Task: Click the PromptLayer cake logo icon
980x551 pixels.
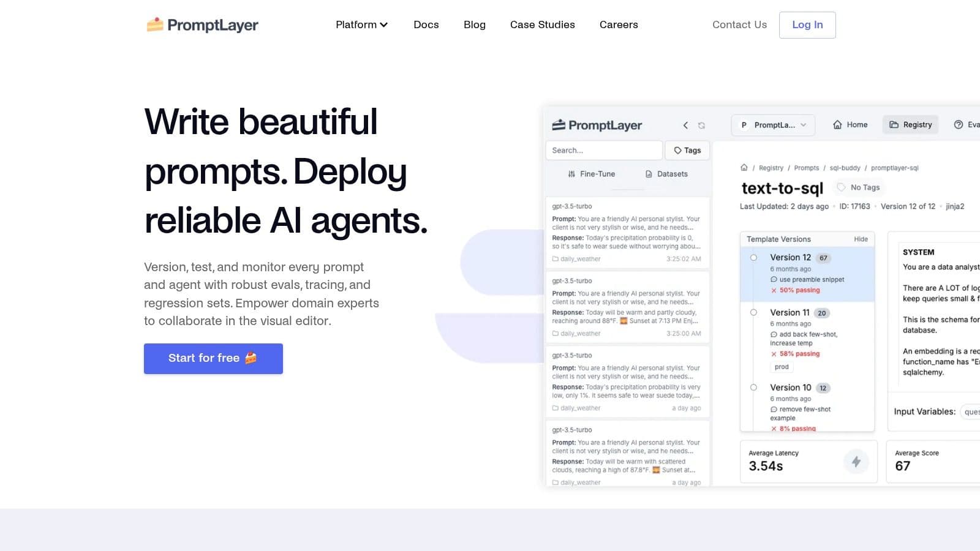Action: pyautogui.click(x=155, y=24)
